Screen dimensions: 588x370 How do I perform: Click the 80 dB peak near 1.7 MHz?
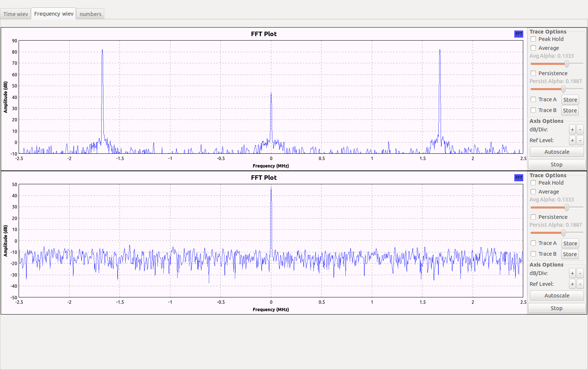(x=440, y=51)
